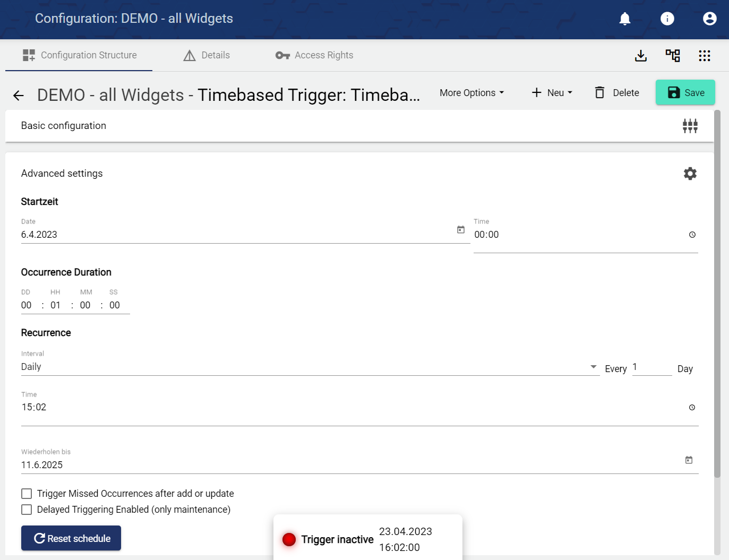
Task: Open the Neu dropdown menu
Action: coord(552,93)
